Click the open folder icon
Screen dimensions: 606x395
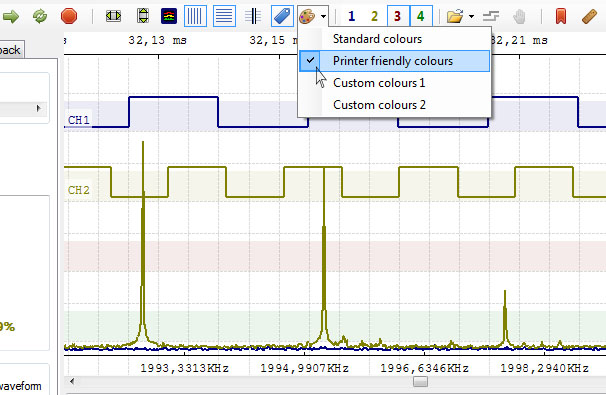point(455,16)
